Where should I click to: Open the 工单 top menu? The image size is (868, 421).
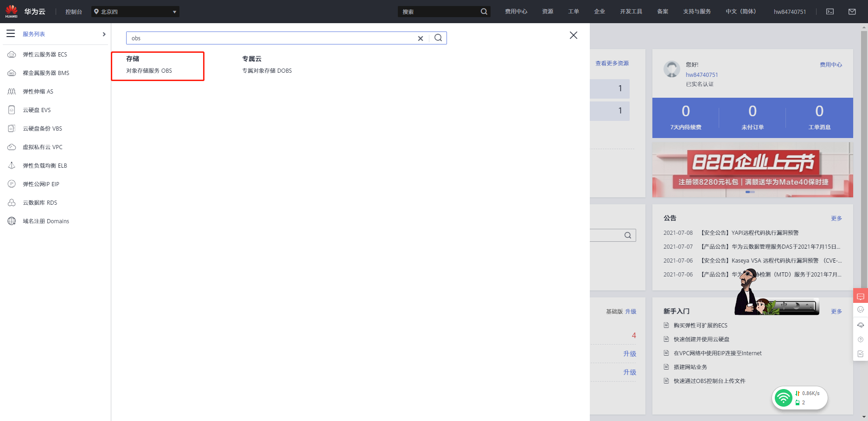click(574, 12)
